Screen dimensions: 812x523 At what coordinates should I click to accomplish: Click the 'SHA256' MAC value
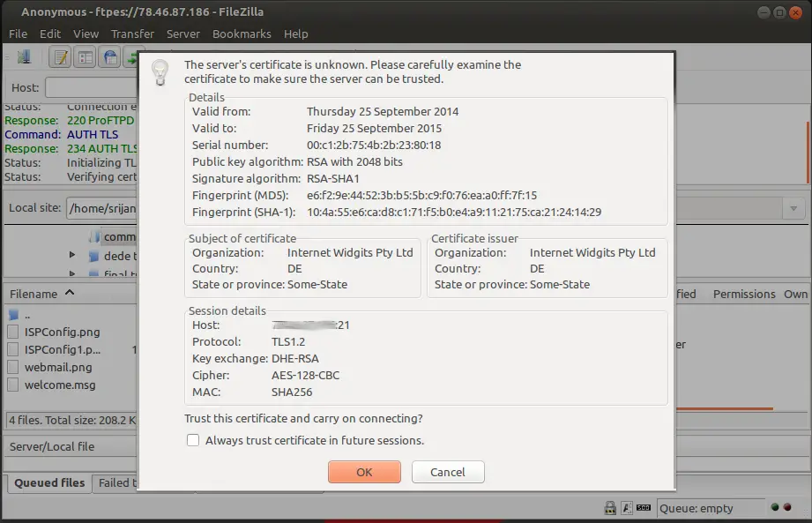pyautogui.click(x=292, y=392)
